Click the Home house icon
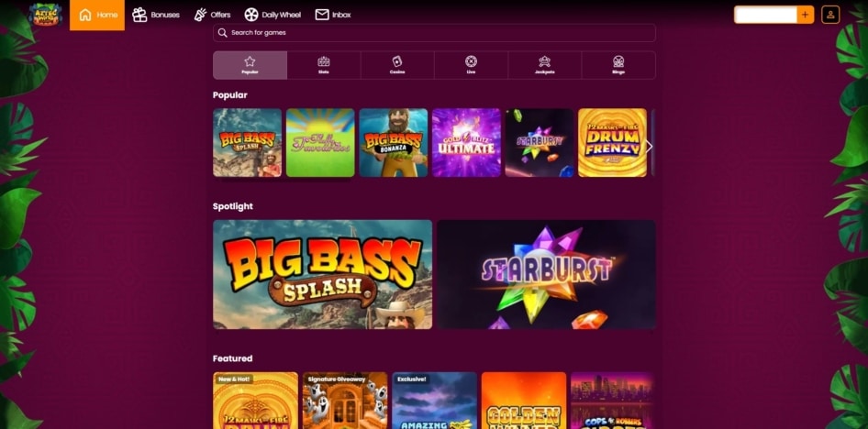Image resolution: width=868 pixels, height=429 pixels. 85,15
